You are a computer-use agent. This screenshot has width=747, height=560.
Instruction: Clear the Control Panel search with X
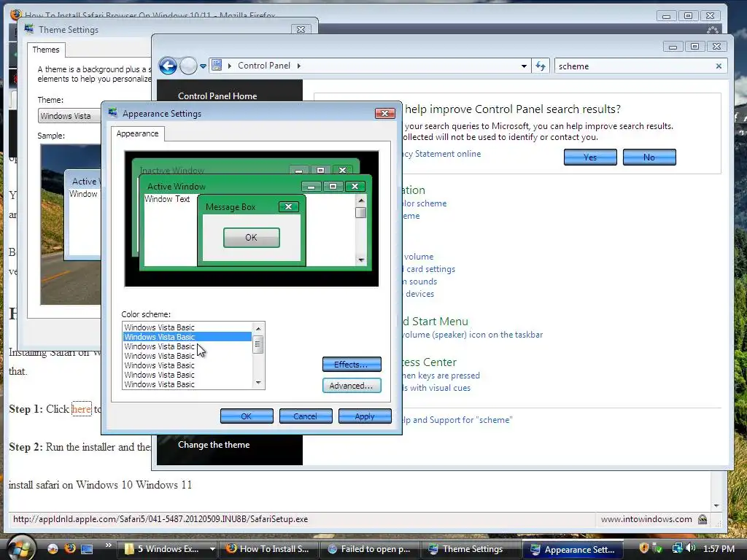719,66
